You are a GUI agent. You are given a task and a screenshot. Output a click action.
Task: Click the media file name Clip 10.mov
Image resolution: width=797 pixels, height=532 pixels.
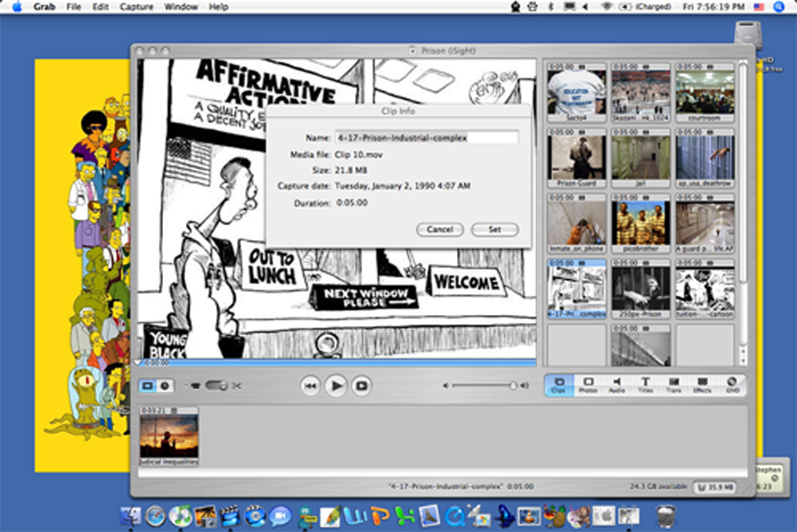coord(359,155)
